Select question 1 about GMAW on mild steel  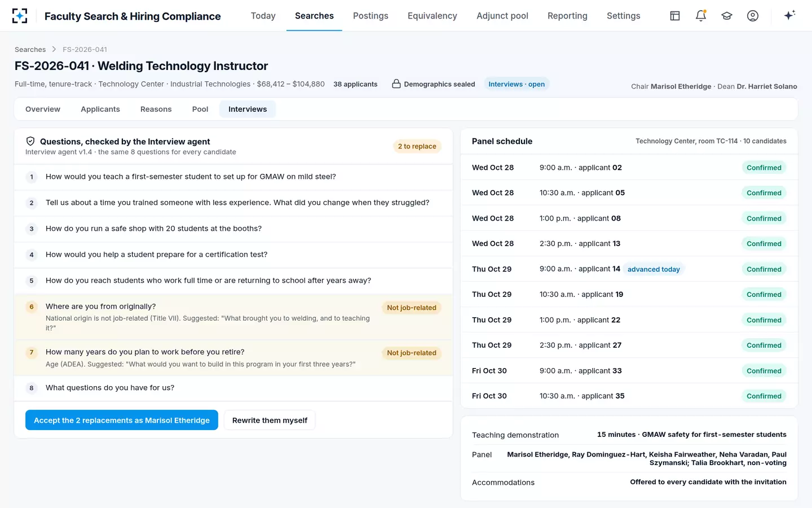pos(233,177)
